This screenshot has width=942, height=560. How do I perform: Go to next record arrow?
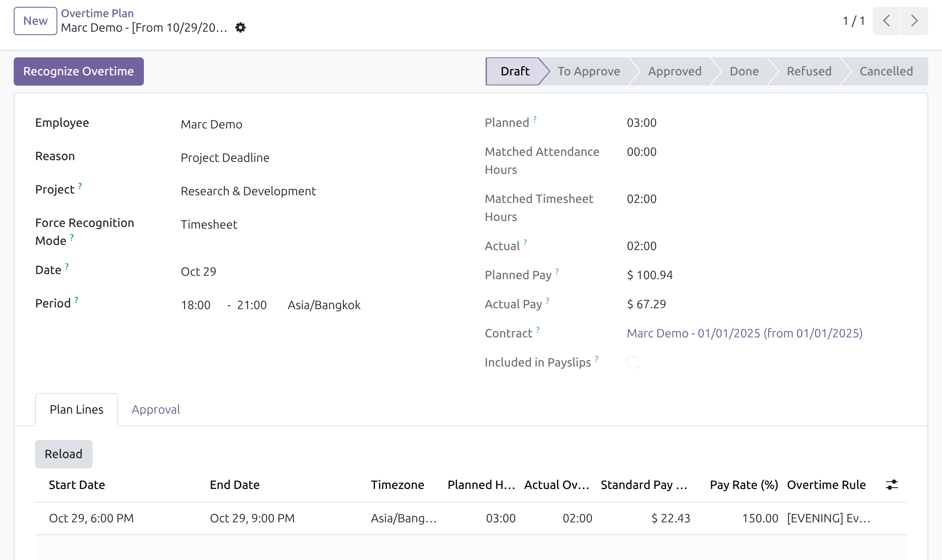click(914, 21)
